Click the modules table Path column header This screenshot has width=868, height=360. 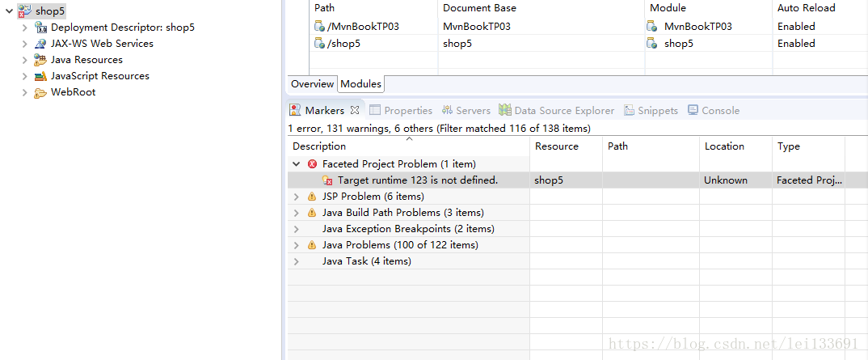point(373,8)
